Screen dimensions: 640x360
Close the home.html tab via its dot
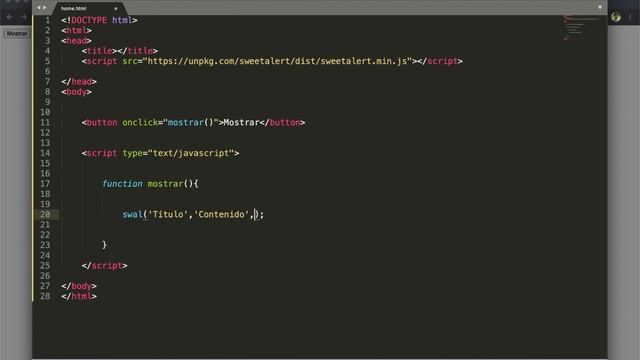[x=116, y=8]
